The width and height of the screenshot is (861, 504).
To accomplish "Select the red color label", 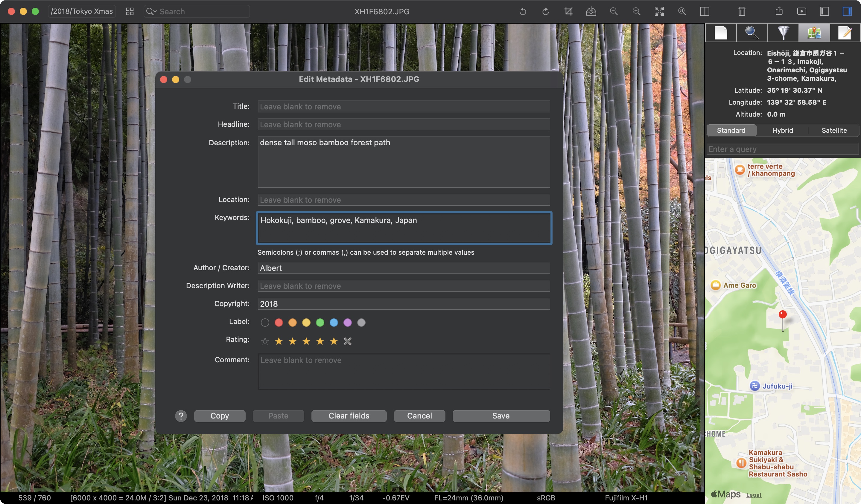I will point(279,322).
